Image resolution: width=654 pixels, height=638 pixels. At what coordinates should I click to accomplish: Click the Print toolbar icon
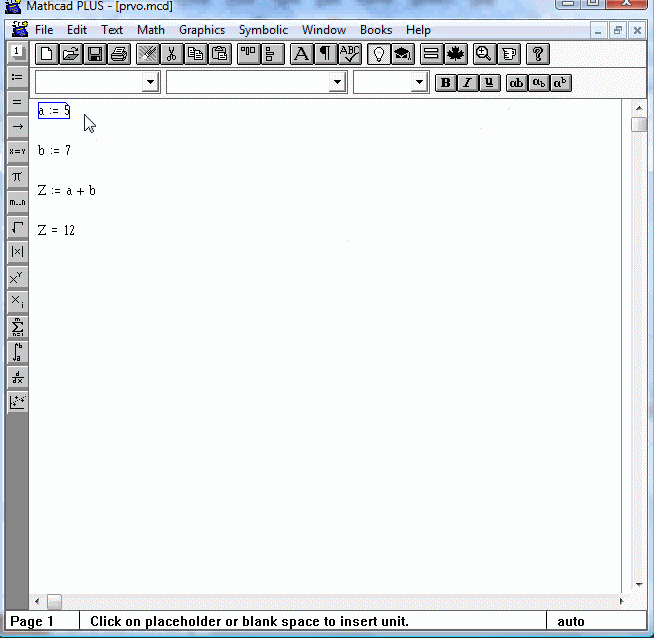[x=119, y=54]
